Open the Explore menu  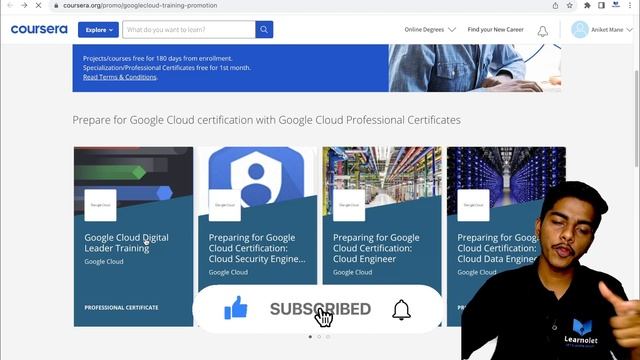tap(98, 30)
